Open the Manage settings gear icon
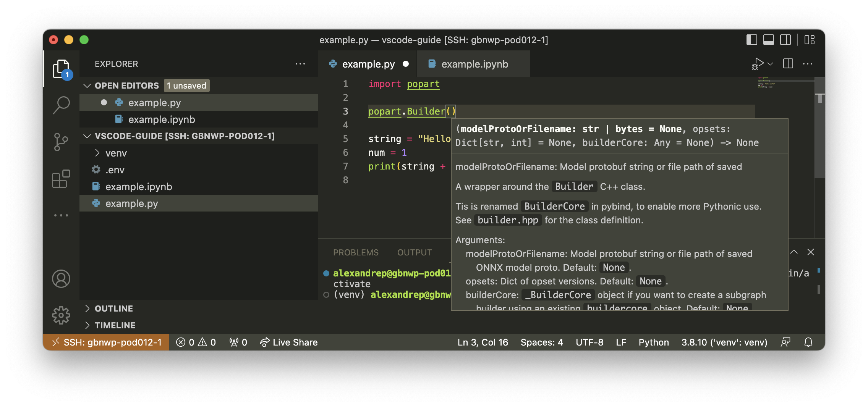This screenshot has width=868, height=407. [61, 316]
